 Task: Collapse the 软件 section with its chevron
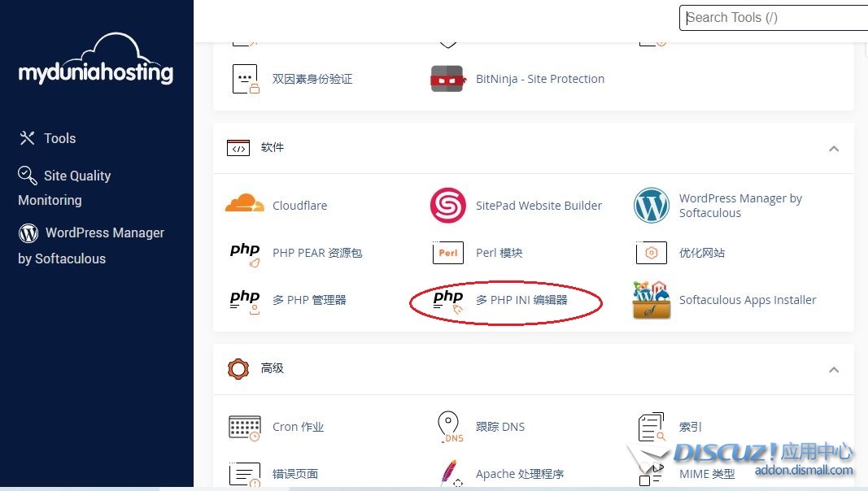tap(834, 148)
